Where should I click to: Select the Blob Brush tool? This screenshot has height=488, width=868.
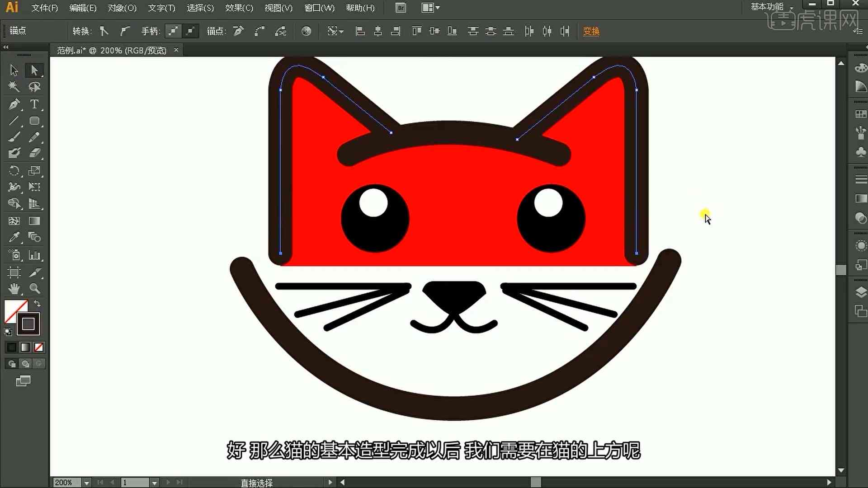click(14, 154)
